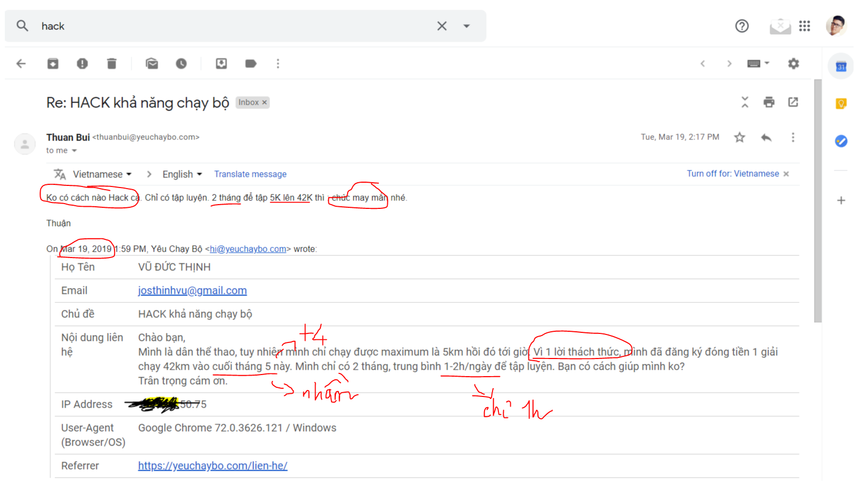Image resolution: width=868 pixels, height=491 pixels.
Task: Report this email as spam
Action: tap(82, 64)
